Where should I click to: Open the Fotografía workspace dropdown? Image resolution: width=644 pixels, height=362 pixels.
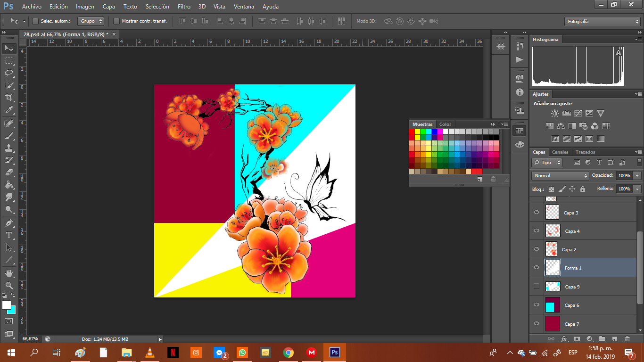602,22
